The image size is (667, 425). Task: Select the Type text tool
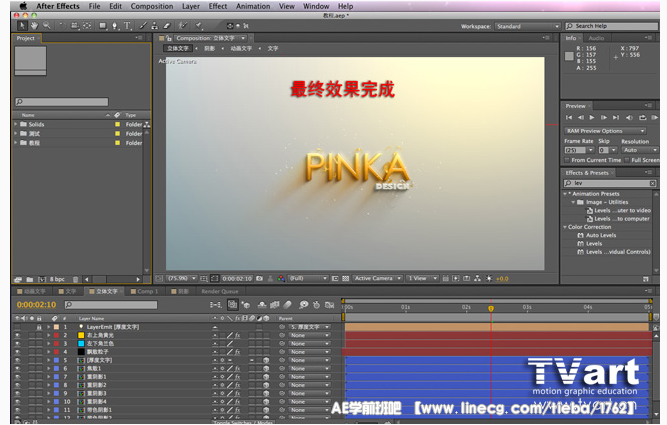[127, 26]
